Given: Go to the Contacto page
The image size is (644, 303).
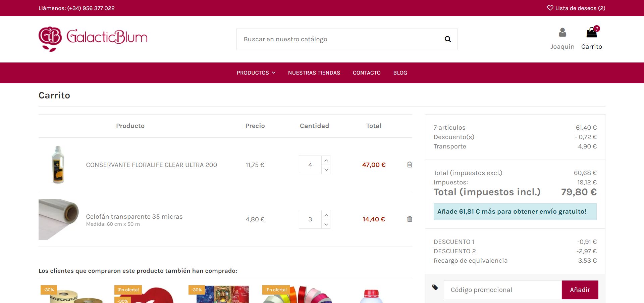Looking at the screenshot, I should [x=367, y=73].
